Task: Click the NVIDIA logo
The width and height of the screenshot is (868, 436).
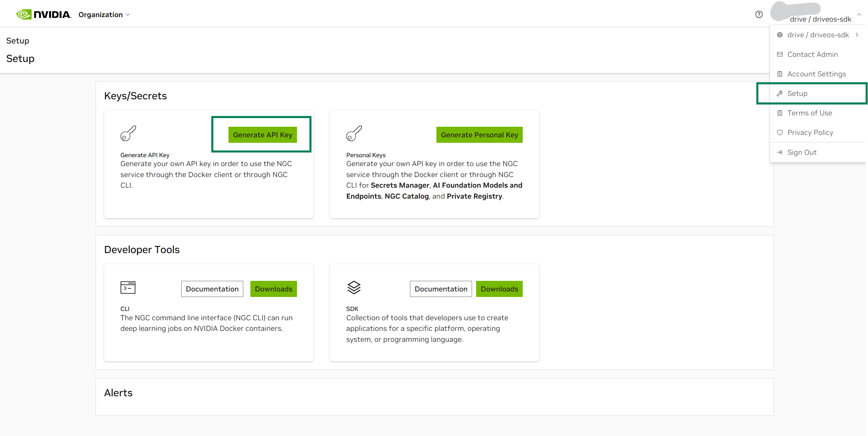Action: coord(44,14)
